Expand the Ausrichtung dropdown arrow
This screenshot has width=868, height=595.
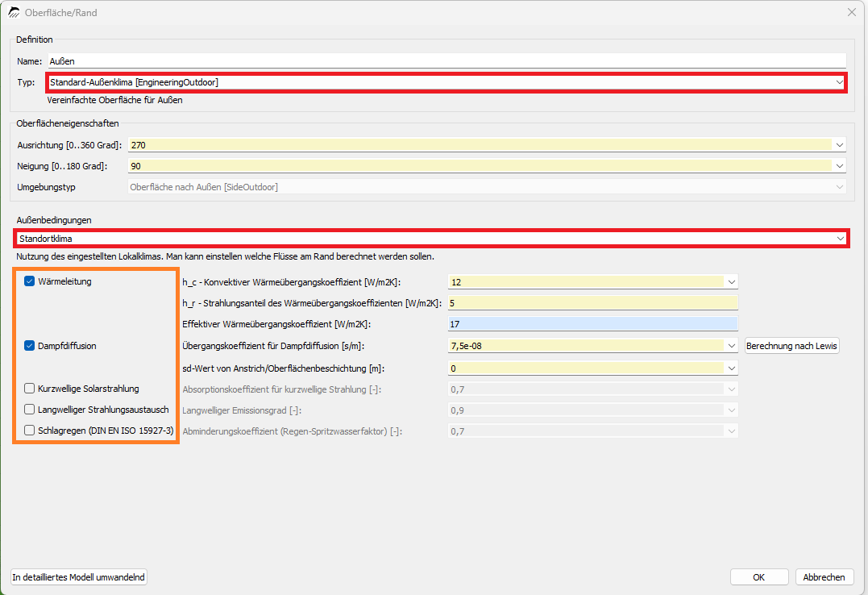pos(839,145)
